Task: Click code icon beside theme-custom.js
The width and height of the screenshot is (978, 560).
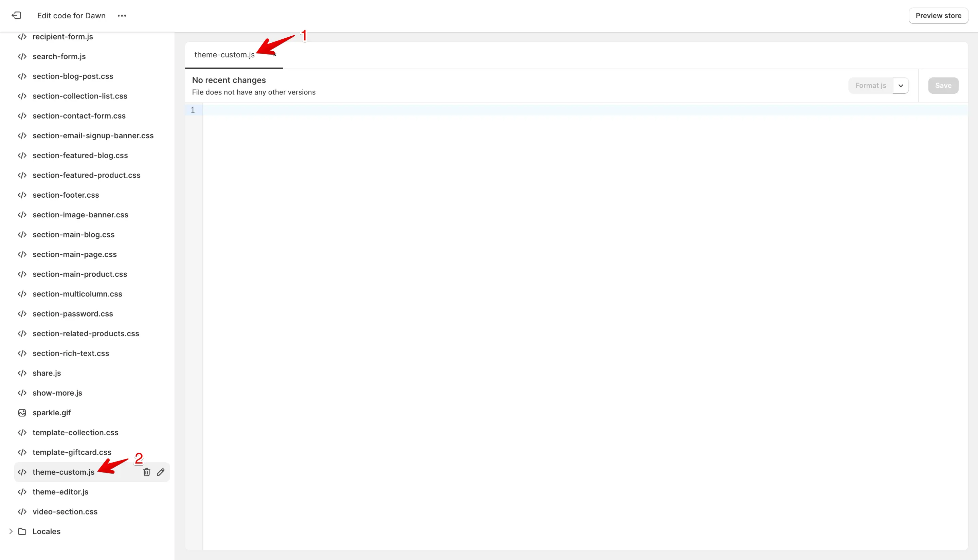Action: click(x=22, y=472)
